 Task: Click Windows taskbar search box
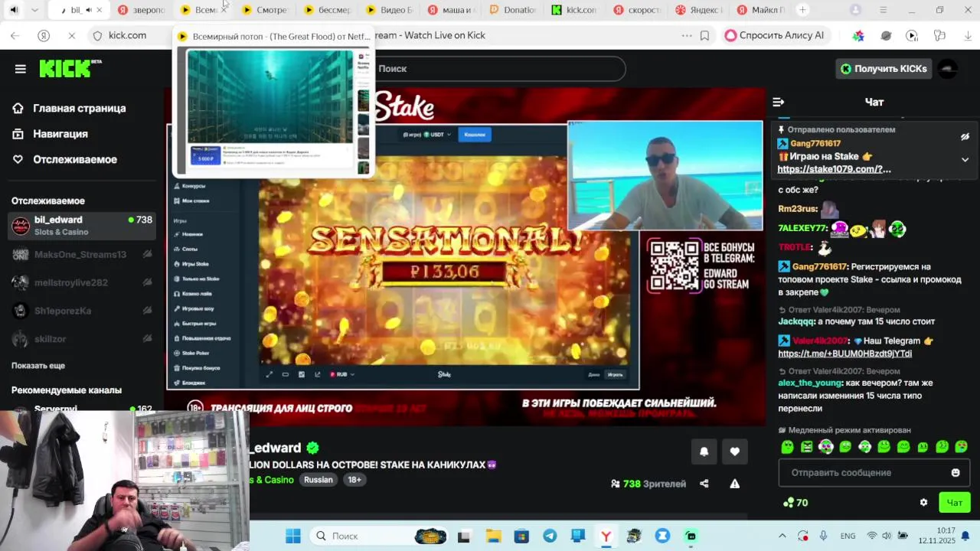(x=381, y=536)
